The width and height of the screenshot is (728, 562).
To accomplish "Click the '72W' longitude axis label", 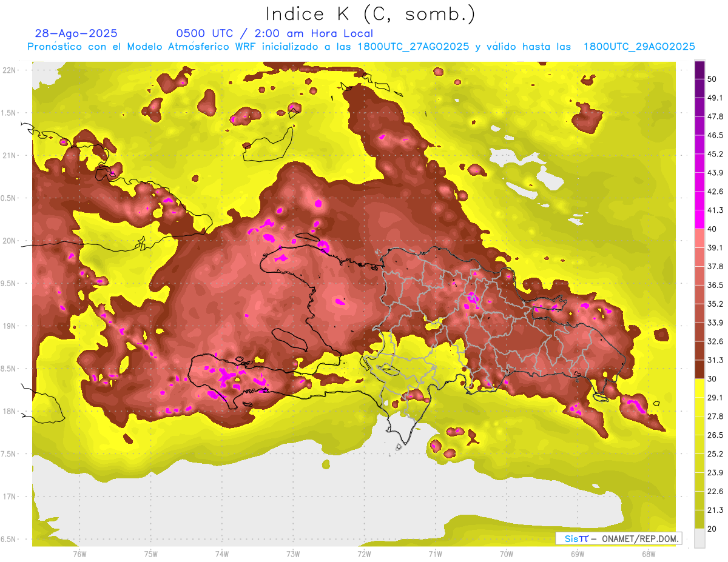I will (x=364, y=554).
